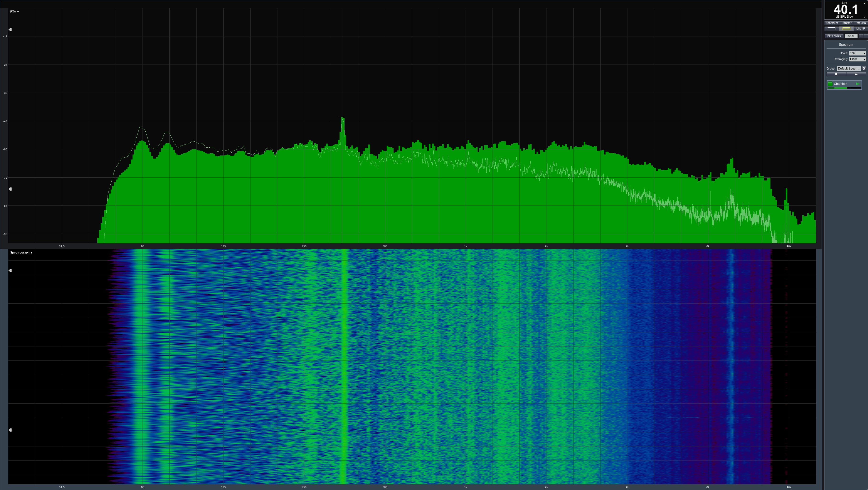Switch to the Transfer tab
Viewport: 868px width, 490px height.
tap(846, 23)
